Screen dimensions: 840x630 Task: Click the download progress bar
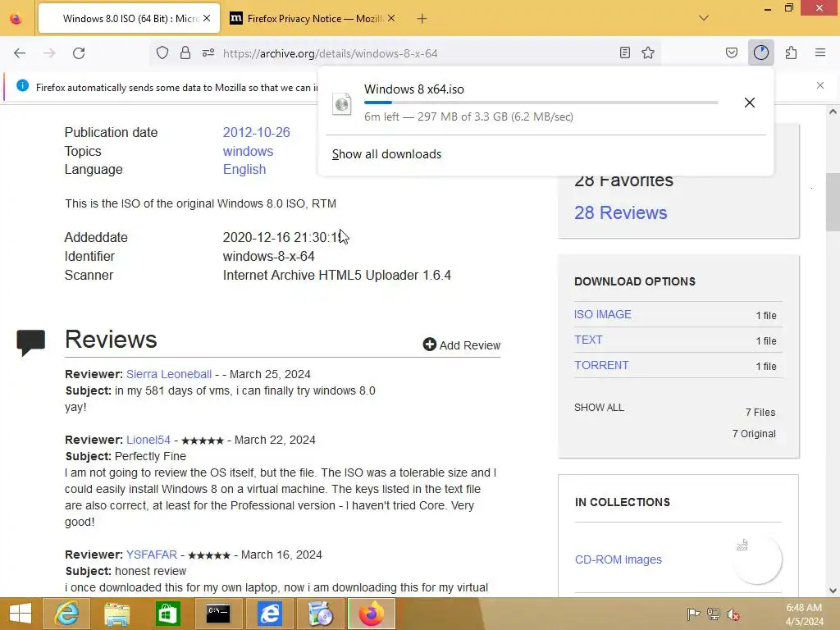pyautogui.click(x=541, y=103)
